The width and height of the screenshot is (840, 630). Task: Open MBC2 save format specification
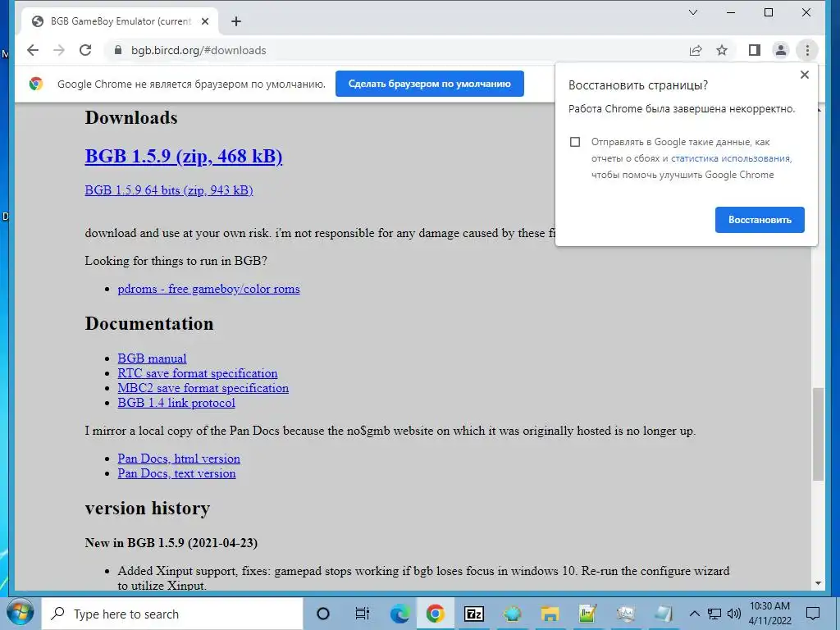tap(203, 388)
